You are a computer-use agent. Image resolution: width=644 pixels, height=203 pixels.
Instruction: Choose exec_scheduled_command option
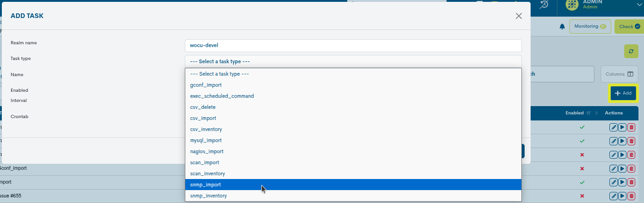point(353,96)
